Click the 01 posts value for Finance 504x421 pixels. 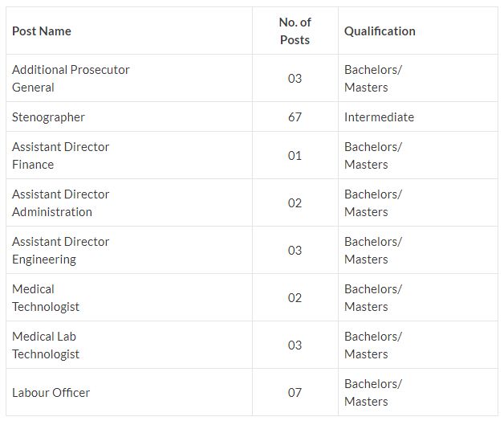pos(295,156)
